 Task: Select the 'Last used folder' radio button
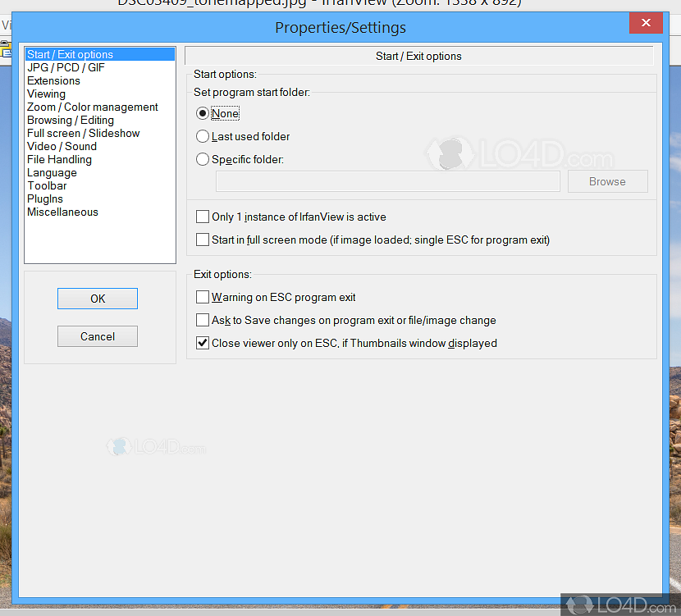(x=203, y=136)
